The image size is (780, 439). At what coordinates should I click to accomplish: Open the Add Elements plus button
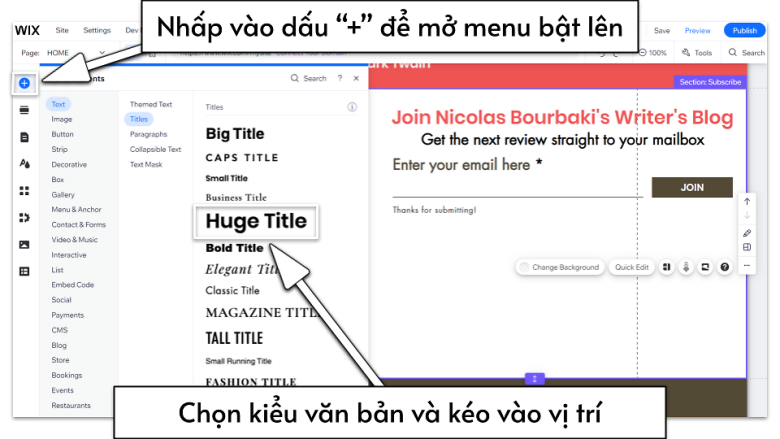point(24,83)
